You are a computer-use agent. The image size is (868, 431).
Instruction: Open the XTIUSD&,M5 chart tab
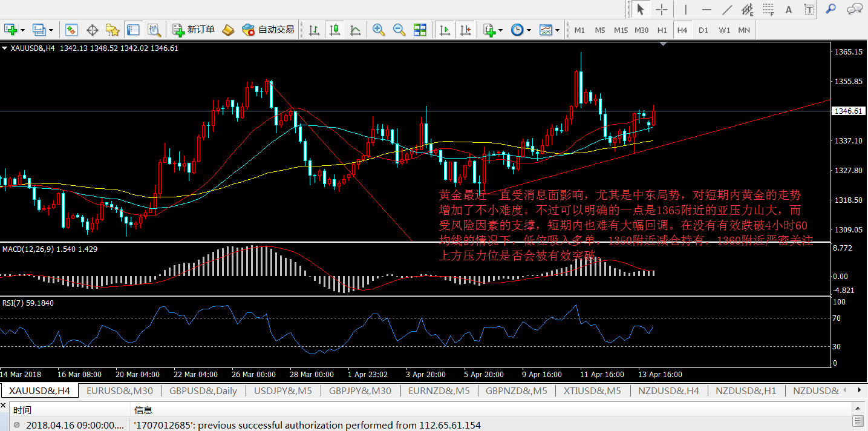592,391
